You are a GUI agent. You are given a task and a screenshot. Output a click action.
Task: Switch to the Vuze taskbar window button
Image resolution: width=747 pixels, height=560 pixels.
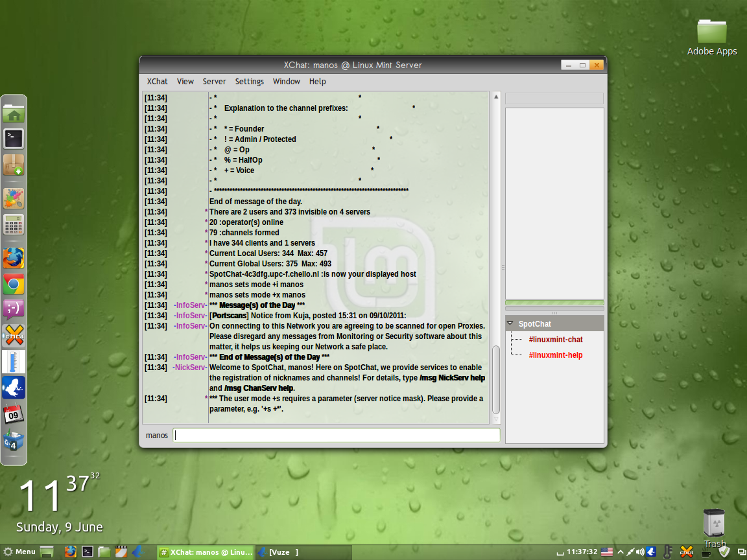click(x=303, y=552)
